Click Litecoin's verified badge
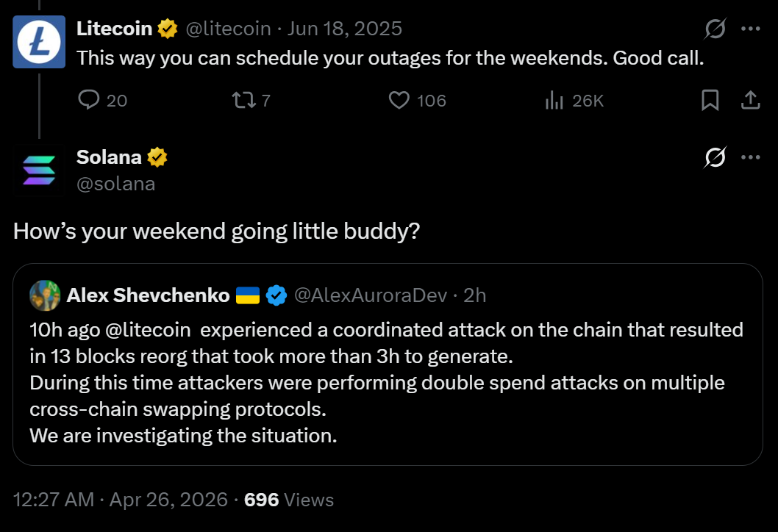Screen dimensions: 778x532 (168, 28)
